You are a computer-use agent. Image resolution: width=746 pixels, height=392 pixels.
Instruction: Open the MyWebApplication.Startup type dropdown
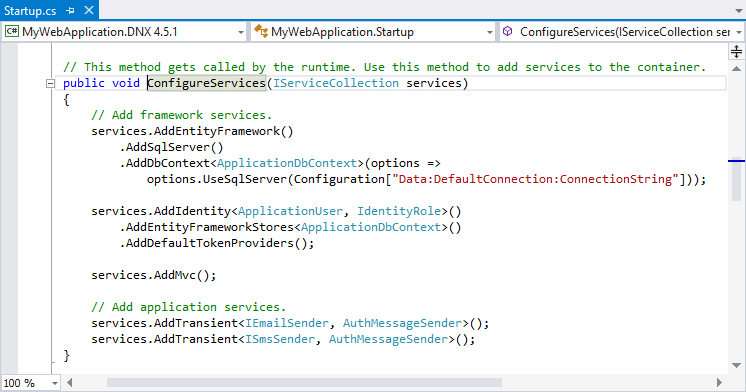[490, 32]
